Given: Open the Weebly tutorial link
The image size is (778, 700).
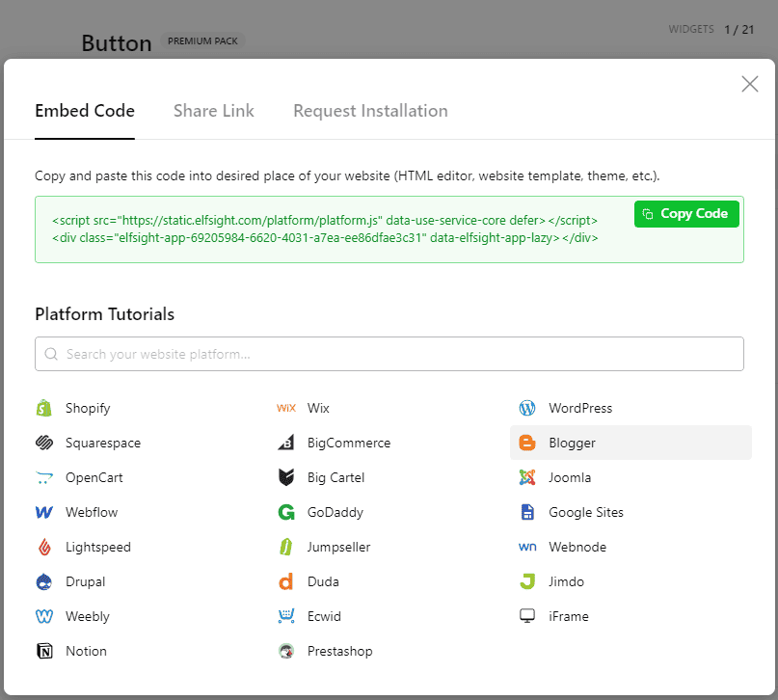Looking at the screenshot, I should pyautogui.click(x=88, y=617).
